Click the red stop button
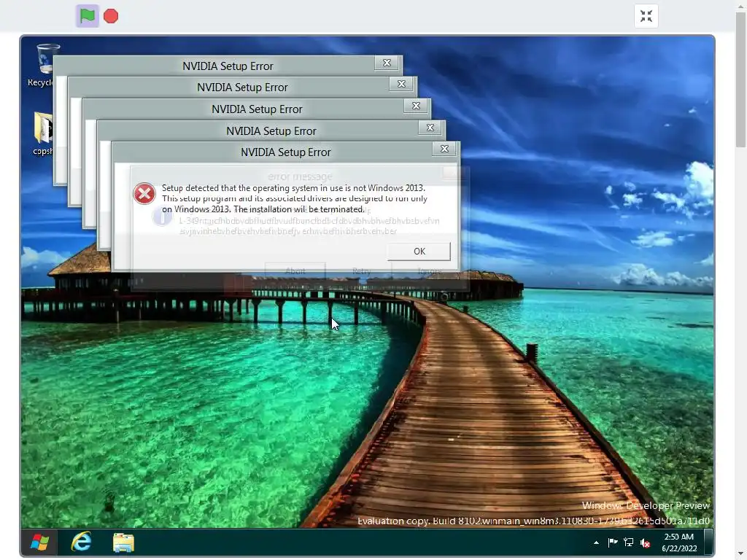This screenshot has height=560, width=747. coord(111,16)
